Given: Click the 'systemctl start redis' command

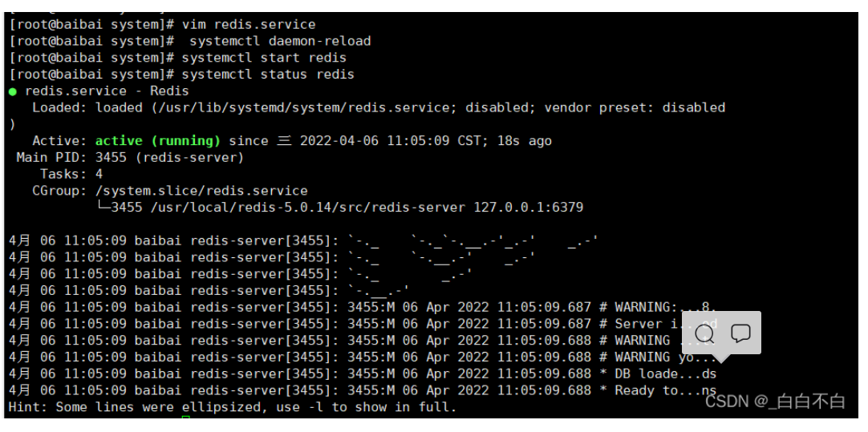Looking at the screenshot, I should tap(264, 58).
